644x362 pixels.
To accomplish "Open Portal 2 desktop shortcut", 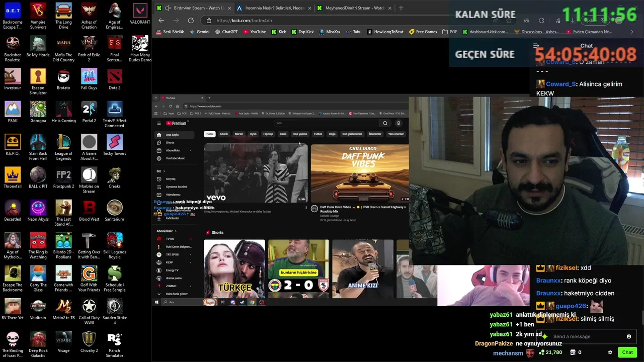I will coord(89,112).
